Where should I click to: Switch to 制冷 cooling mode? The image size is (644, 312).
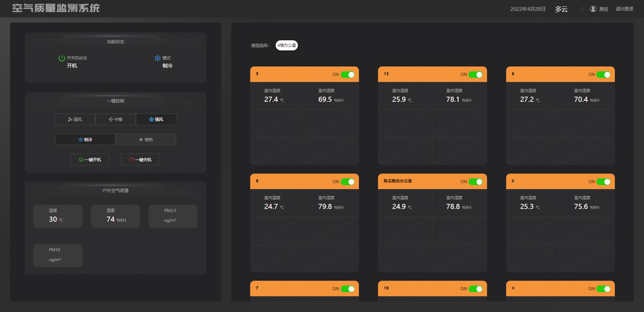tap(85, 140)
